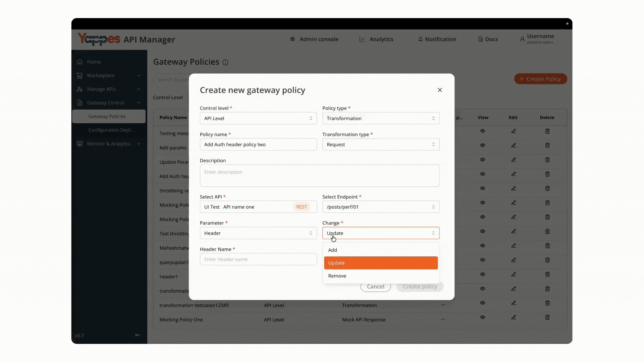
Task: Click the Notification bell icon
Action: click(x=420, y=39)
